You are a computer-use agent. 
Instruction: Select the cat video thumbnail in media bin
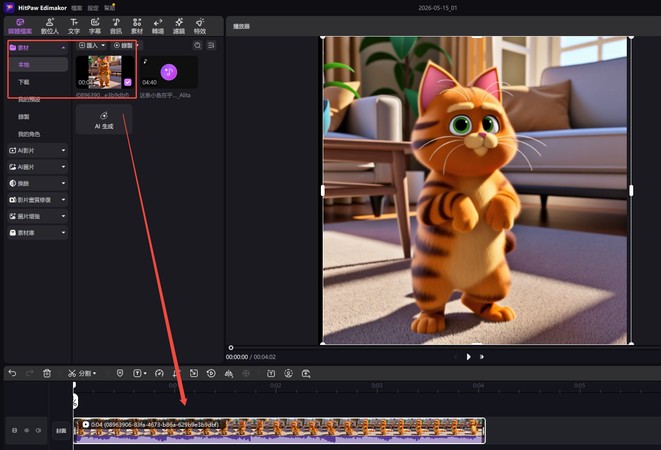105,72
